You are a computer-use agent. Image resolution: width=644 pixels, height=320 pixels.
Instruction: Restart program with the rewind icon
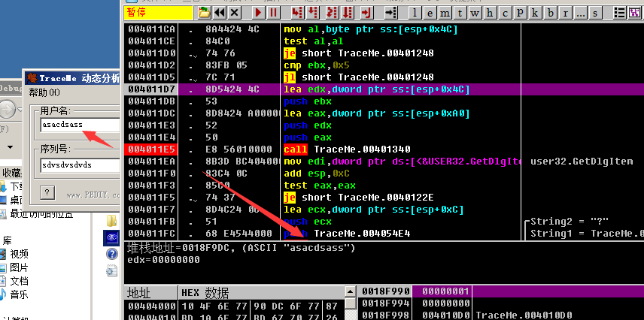tap(220, 13)
